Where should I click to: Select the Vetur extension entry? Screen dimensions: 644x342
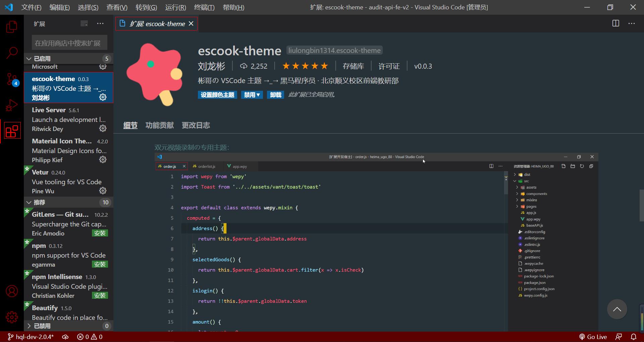point(69,181)
